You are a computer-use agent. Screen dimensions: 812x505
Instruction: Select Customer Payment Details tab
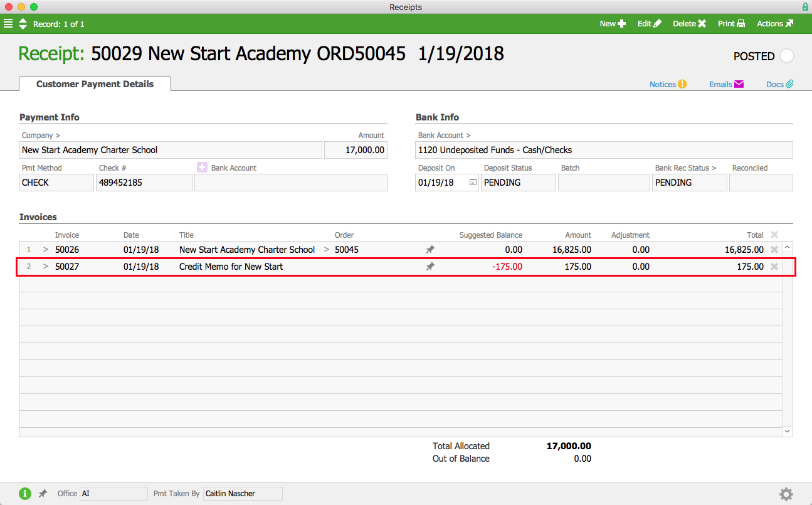click(95, 84)
